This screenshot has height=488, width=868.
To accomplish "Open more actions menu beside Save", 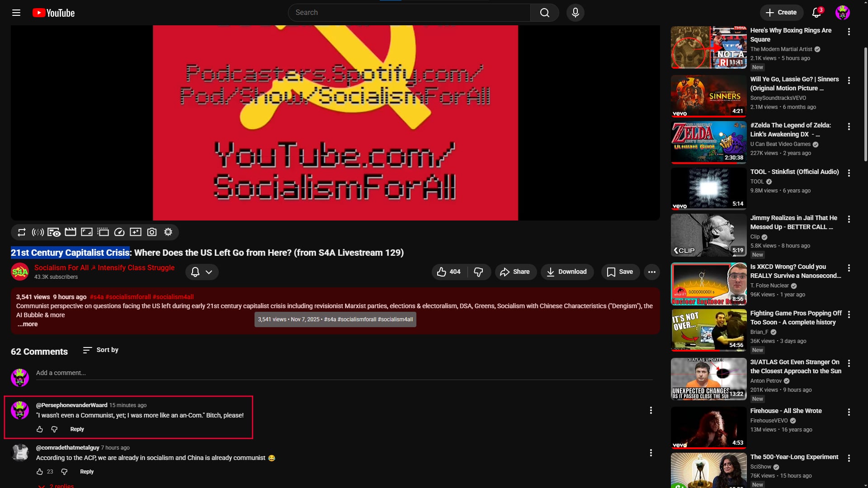I will [x=651, y=272].
